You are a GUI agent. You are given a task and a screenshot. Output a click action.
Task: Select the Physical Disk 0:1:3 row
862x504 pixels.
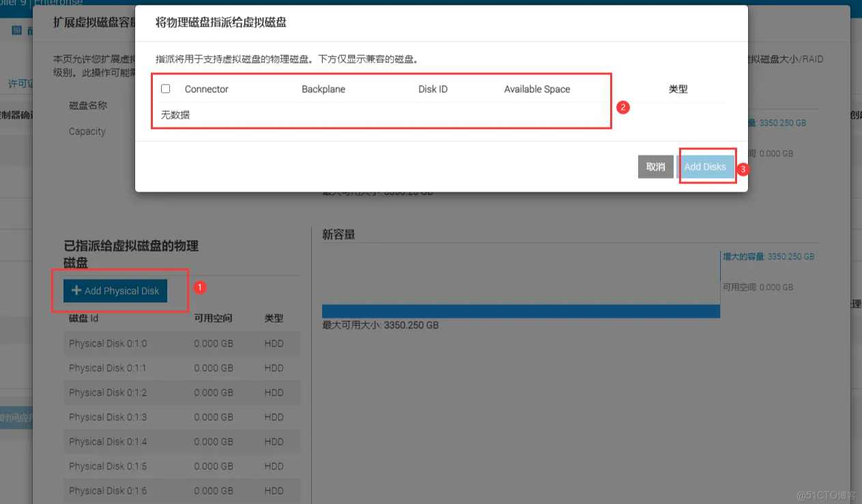tap(108, 417)
